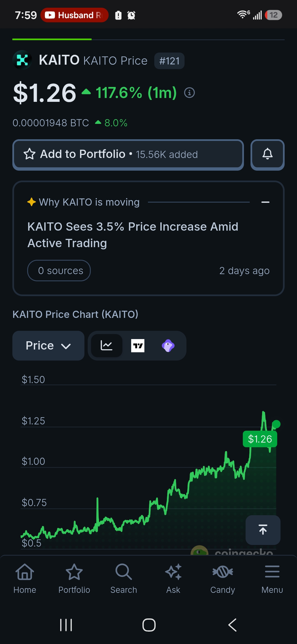Tap the 0 sources button

[59, 271]
